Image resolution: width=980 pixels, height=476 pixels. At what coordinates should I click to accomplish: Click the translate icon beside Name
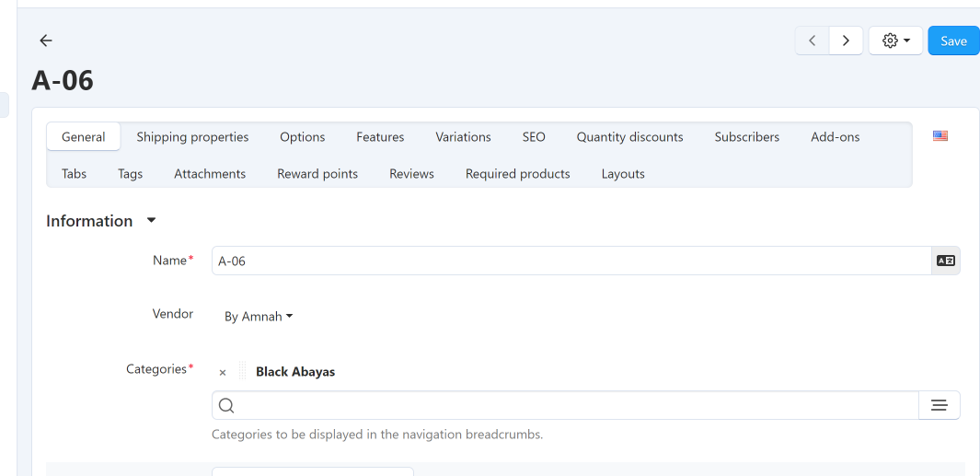pos(946,261)
